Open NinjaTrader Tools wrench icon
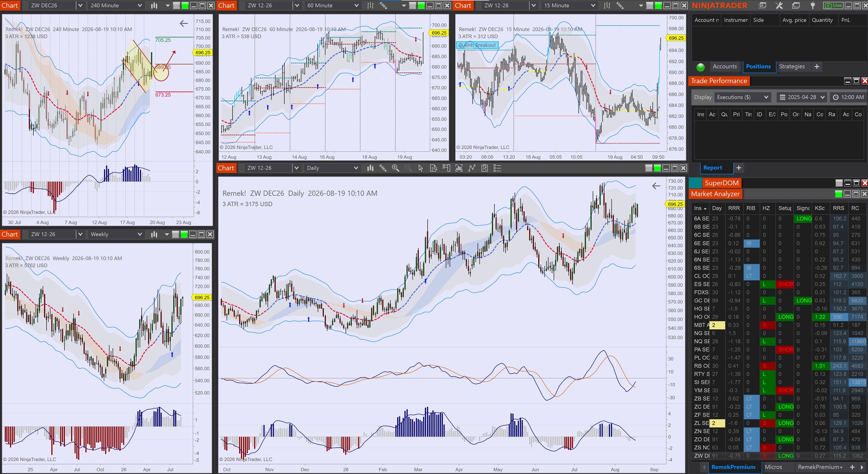 (779, 6)
